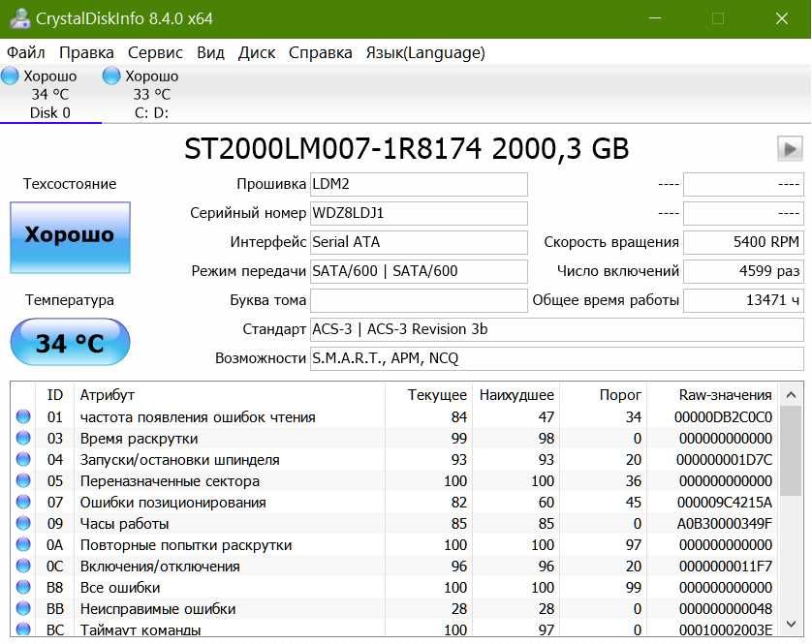Click the serial number WDZ8LDJ1 field

(419, 213)
